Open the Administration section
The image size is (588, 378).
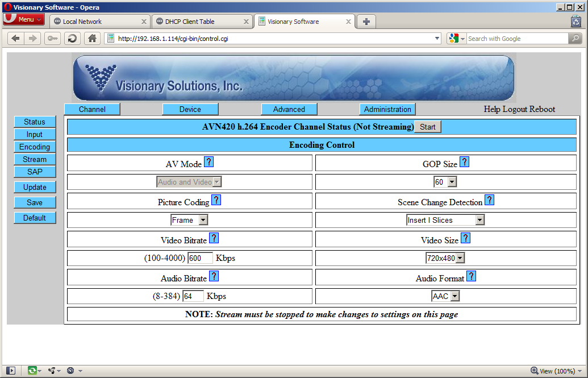pyautogui.click(x=387, y=109)
